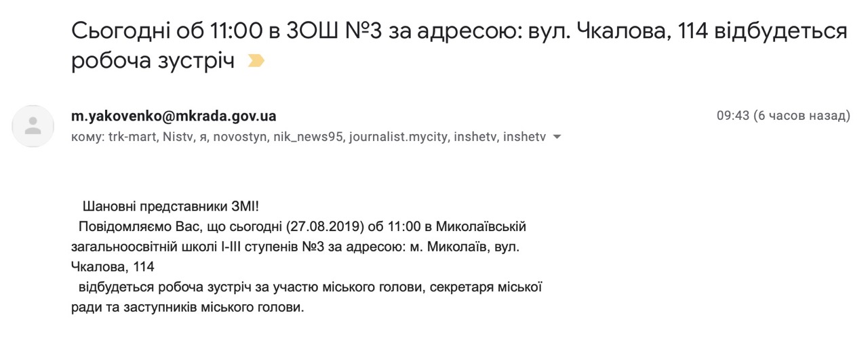Screen dimensions: 868x353
Task: Click the yellow importance marker icon
Action: (256, 62)
